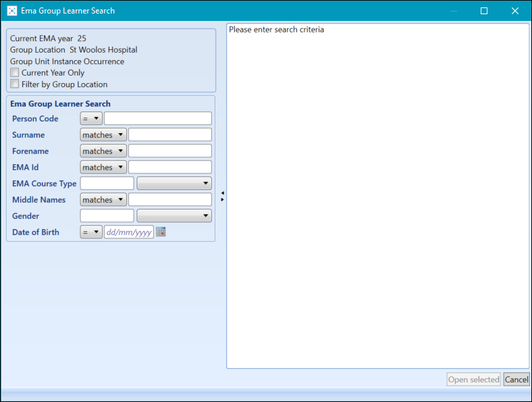Click the Open selected button
The image size is (532, 402).
click(474, 379)
